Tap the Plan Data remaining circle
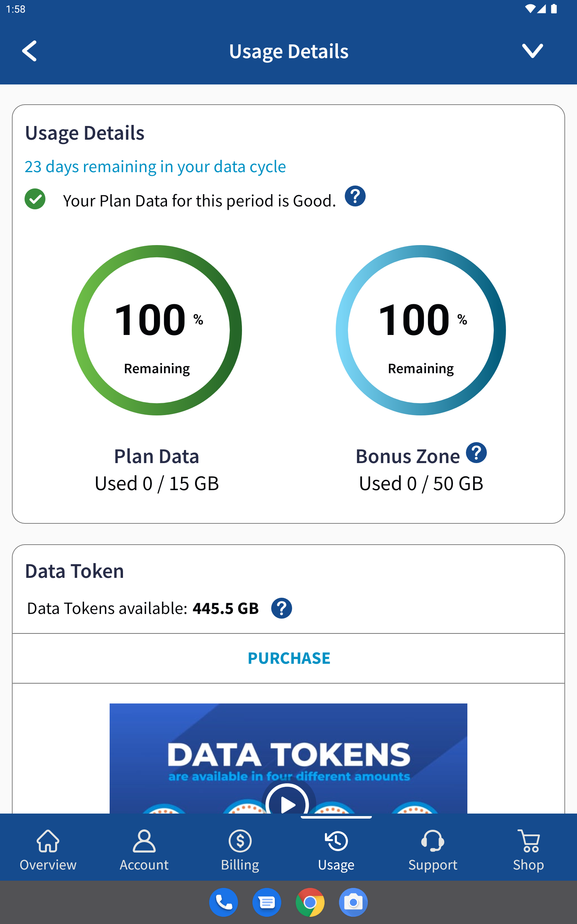Image resolution: width=577 pixels, height=924 pixels. tap(157, 330)
